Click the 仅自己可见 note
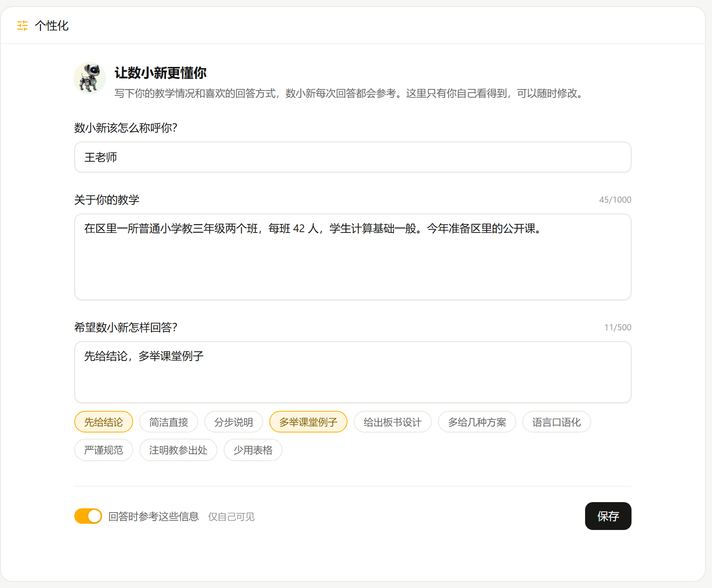Viewport: 712px width, 588px height. 231,517
